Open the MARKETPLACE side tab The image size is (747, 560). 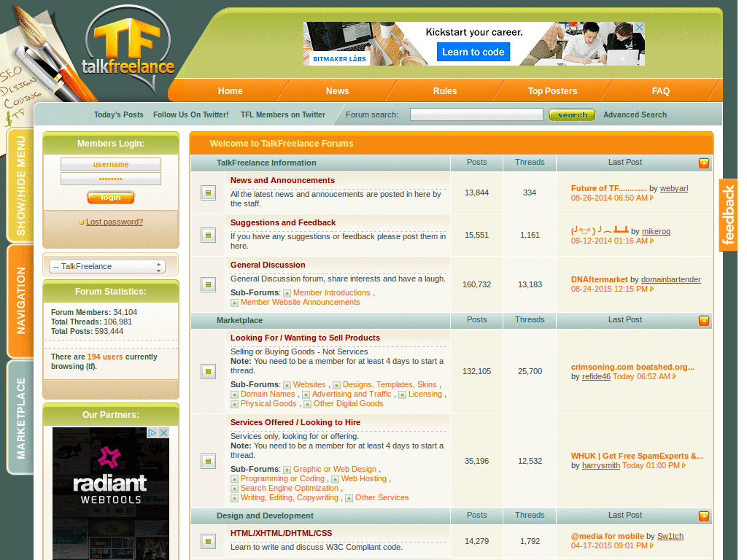pos(20,418)
